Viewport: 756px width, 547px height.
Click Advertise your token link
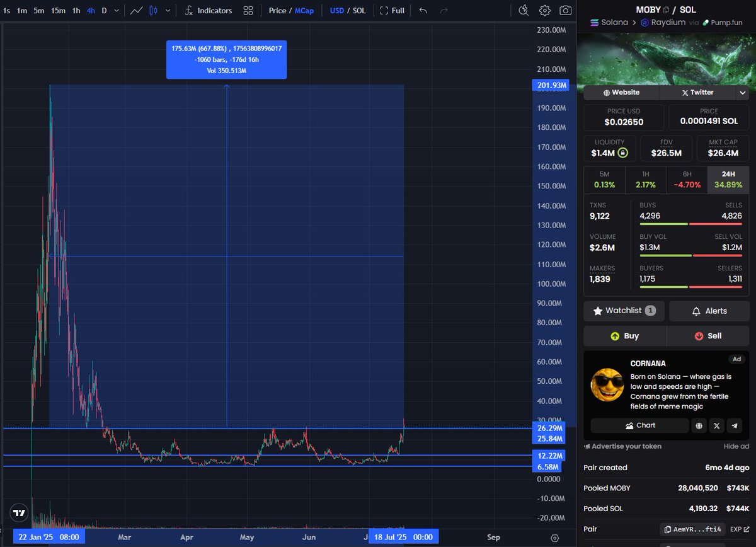623,446
